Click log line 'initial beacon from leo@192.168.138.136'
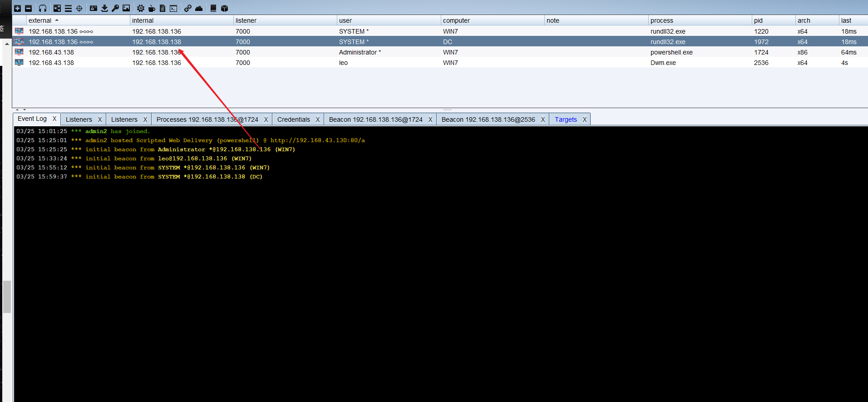 coord(134,159)
